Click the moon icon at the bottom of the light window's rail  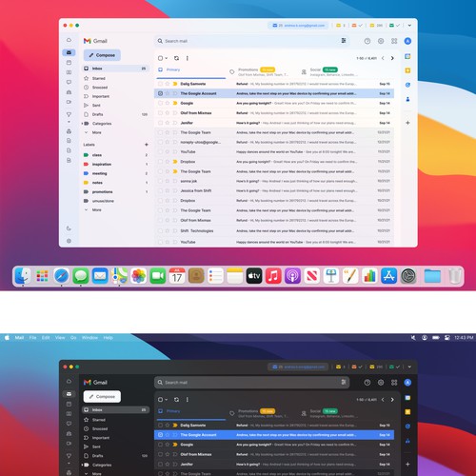[69, 228]
